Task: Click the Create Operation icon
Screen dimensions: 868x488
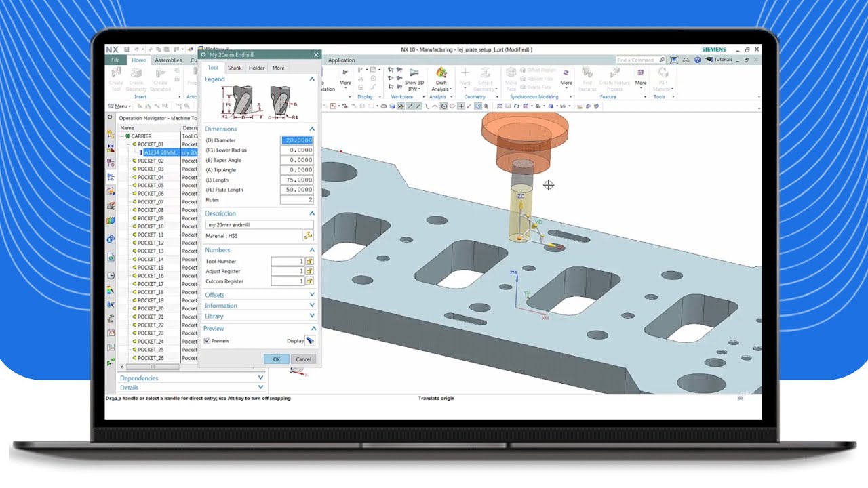Action: click(x=160, y=73)
